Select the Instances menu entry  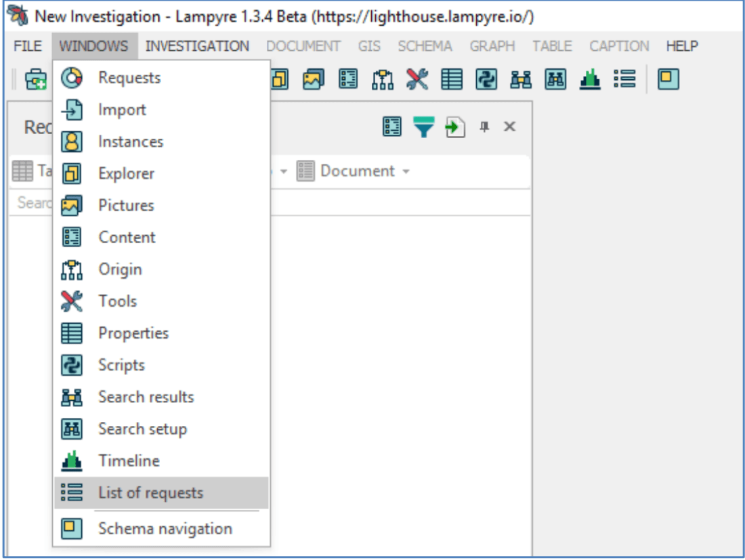(162, 142)
